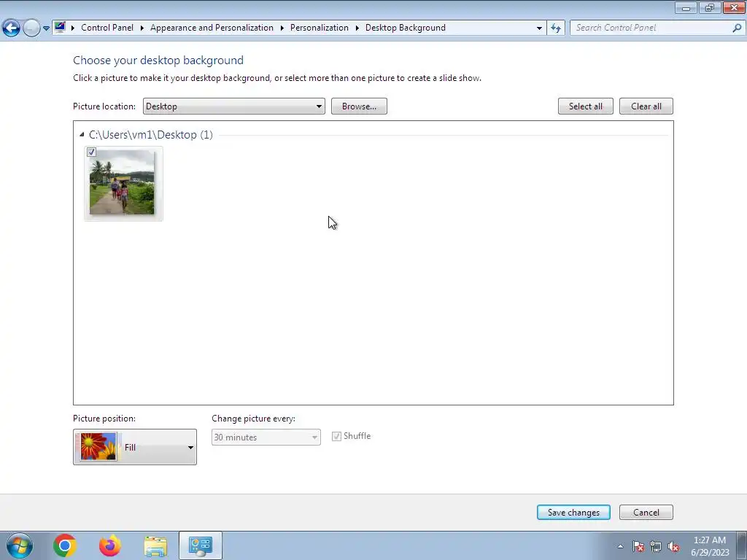The image size is (747, 560).
Task: Open the Picture location dropdown
Action: [x=234, y=106]
